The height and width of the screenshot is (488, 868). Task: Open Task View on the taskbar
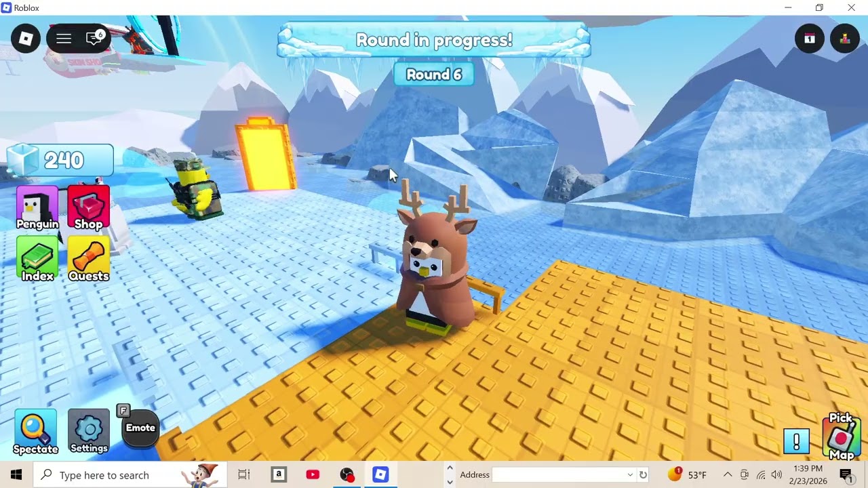coord(244,475)
